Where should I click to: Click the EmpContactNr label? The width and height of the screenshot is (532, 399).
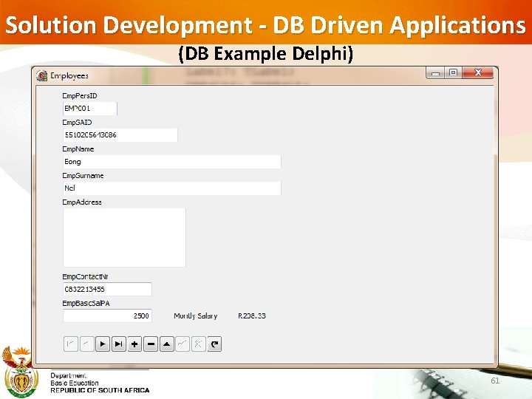point(85,277)
